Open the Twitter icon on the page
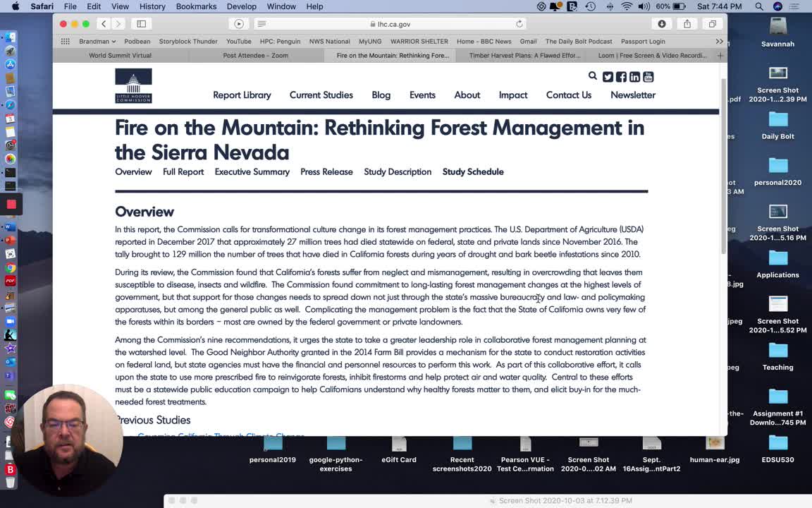 click(x=608, y=77)
